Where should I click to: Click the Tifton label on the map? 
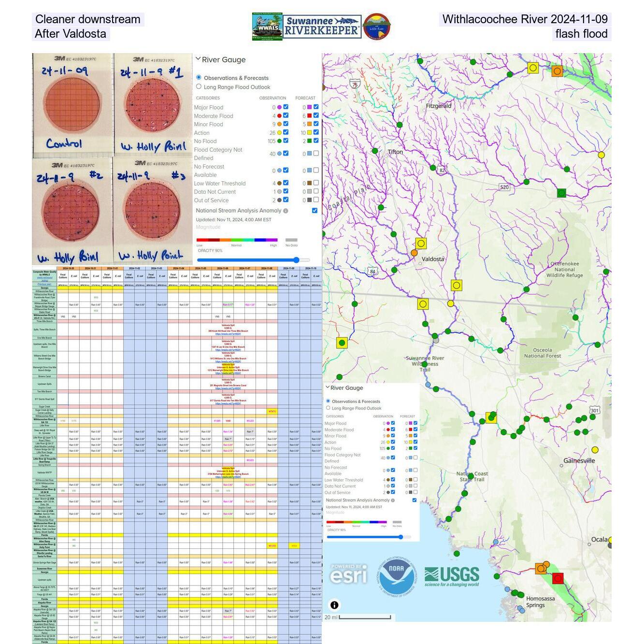pyautogui.click(x=395, y=152)
